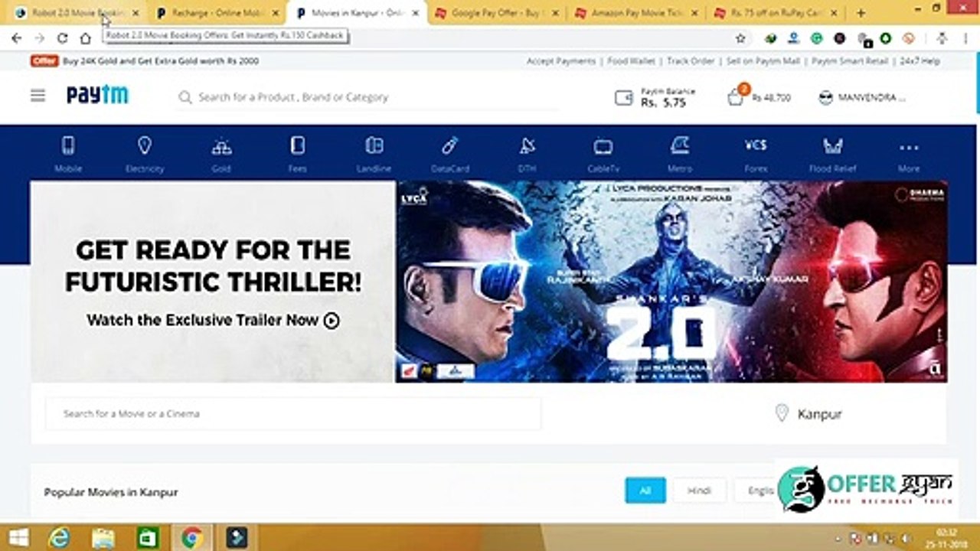The width and height of the screenshot is (980, 551).
Task: Click the Paytm logo
Action: point(97,95)
